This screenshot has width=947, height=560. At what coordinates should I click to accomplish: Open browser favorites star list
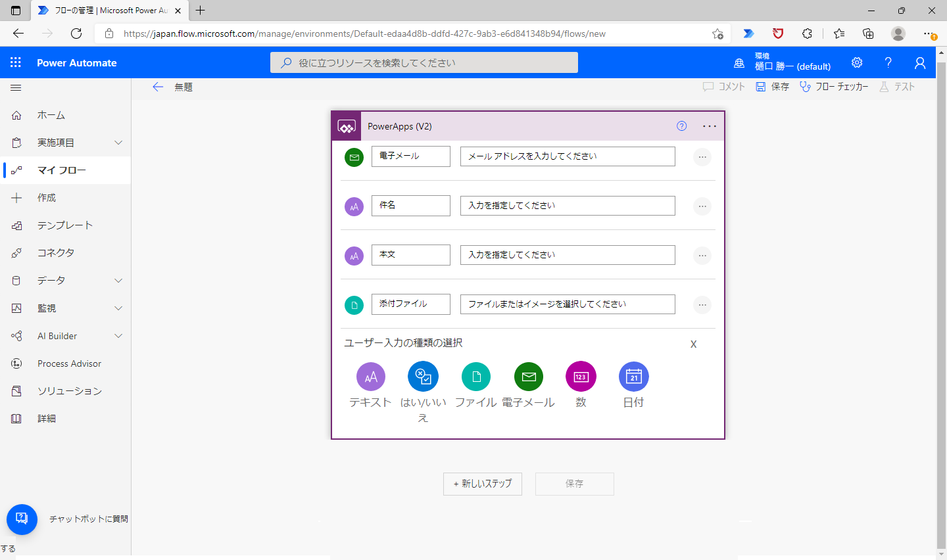[x=839, y=34]
